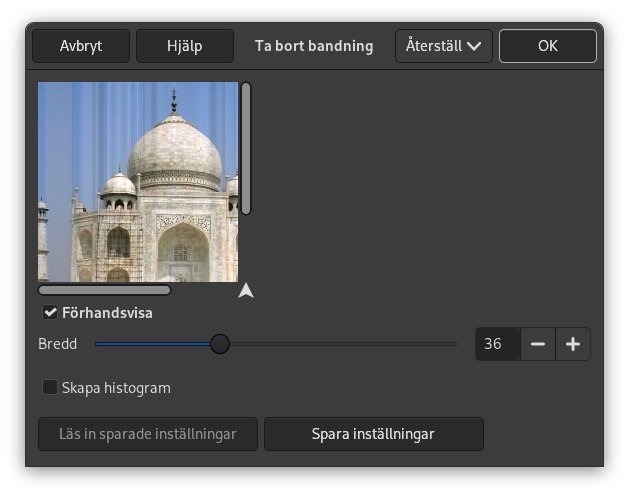Image resolution: width=629 pixels, height=495 pixels.
Task: Enable the Skapa histogram checkbox
Action: pyautogui.click(x=50, y=387)
